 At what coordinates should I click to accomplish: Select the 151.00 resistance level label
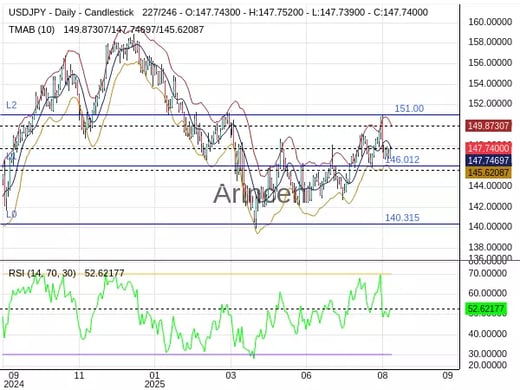coord(409,108)
